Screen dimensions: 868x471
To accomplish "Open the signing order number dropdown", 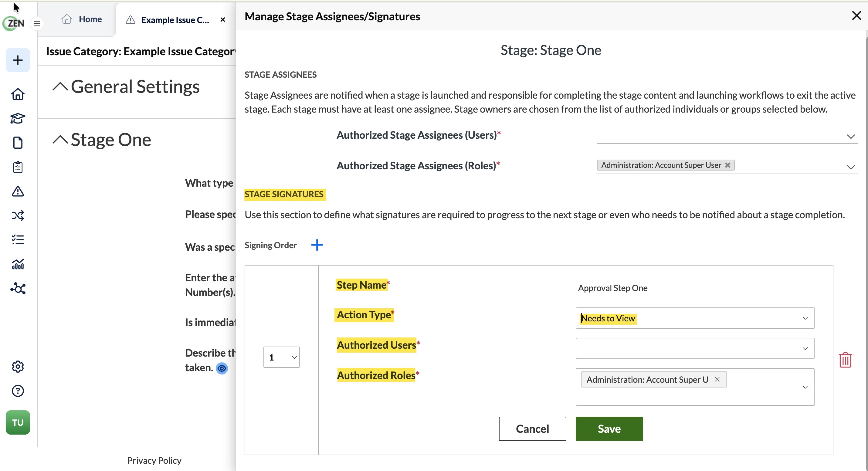I will [281, 357].
